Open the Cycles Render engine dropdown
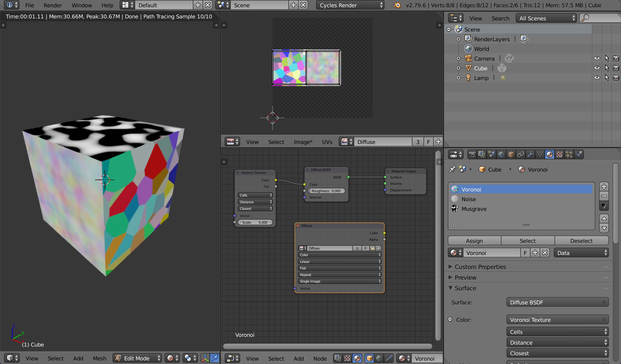Screen dimensions: 621x364 coord(350,5)
